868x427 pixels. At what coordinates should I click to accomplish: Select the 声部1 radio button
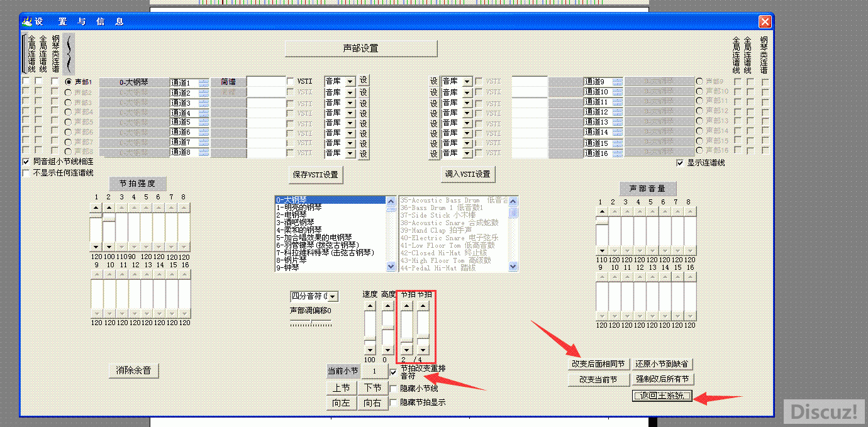point(69,82)
